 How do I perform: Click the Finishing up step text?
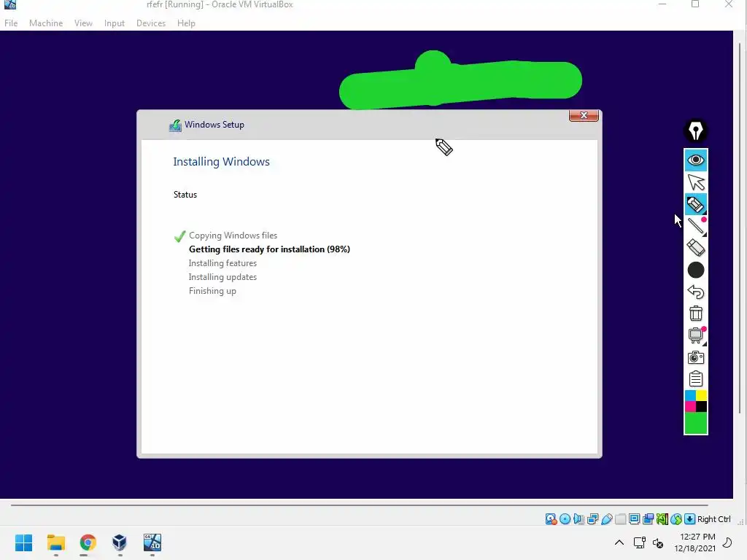212,291
